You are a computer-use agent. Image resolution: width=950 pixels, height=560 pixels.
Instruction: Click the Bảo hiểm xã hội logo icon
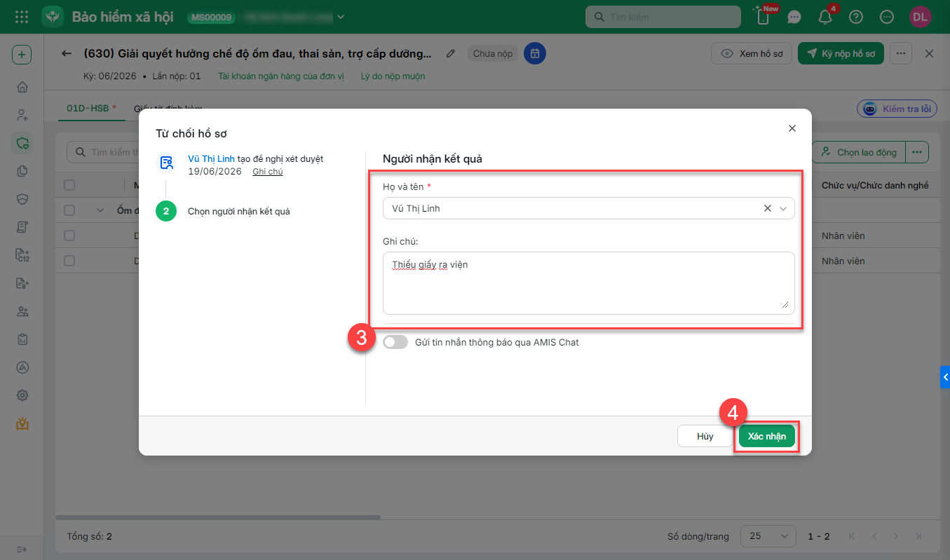point(53,17)
